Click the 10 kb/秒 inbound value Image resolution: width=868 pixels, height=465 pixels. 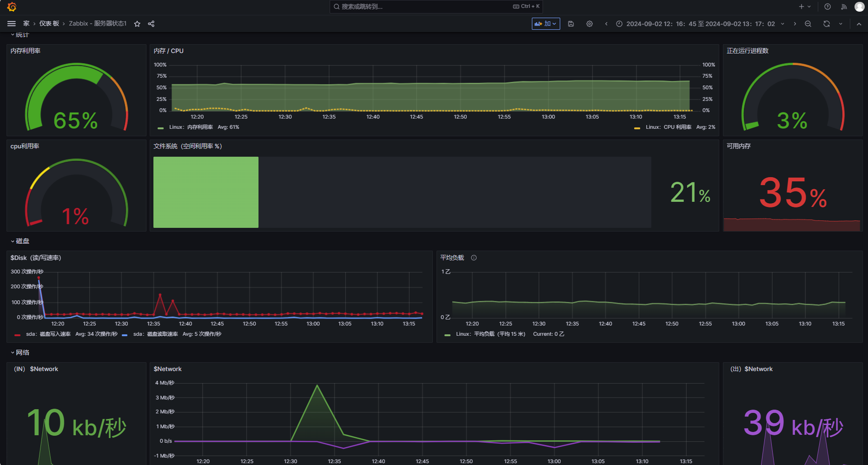76,424
